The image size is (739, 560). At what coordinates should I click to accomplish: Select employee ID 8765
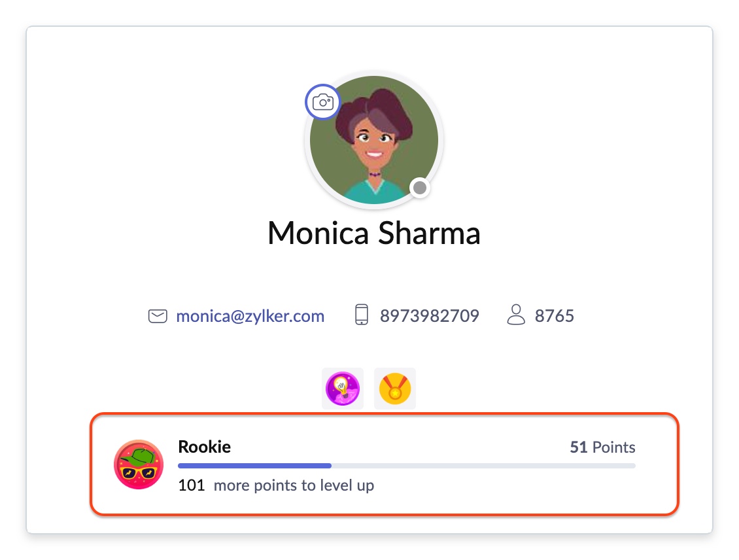coord(555,315)
